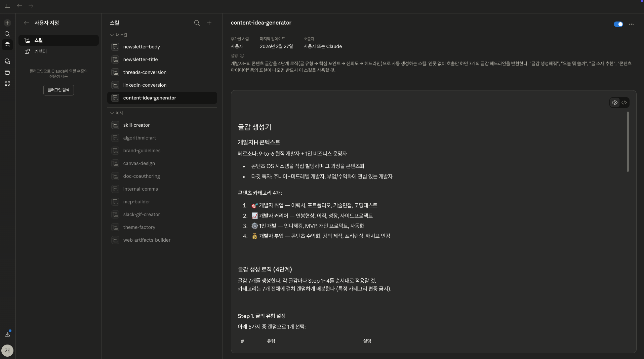Collapse the 예시 section
Screen dimensions: 644x359
point(111,113)
